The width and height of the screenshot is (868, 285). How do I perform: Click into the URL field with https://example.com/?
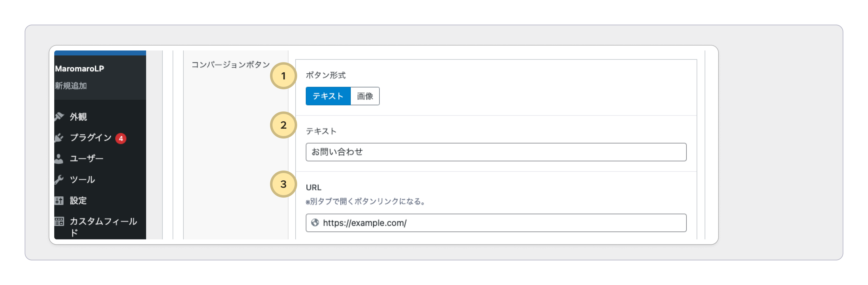tap(502, 223)
